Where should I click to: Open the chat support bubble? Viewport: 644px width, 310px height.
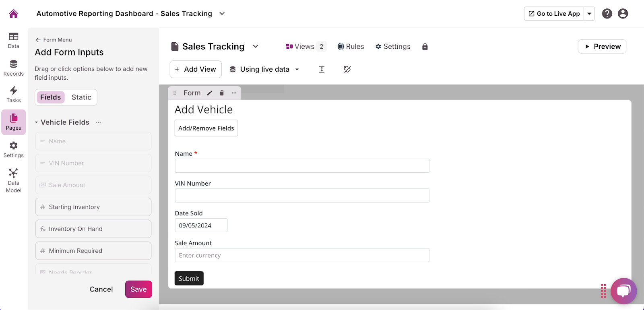(x=623, y=291)
